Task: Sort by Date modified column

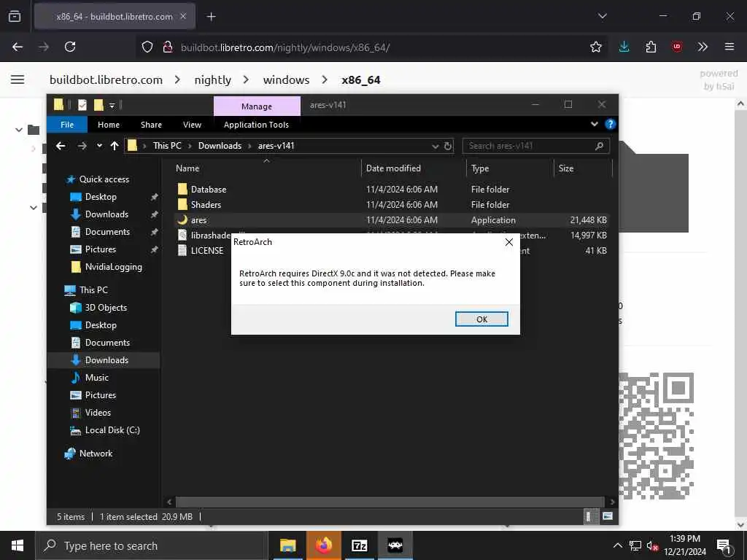Action: pyautogui.click(x=393, y=168)
